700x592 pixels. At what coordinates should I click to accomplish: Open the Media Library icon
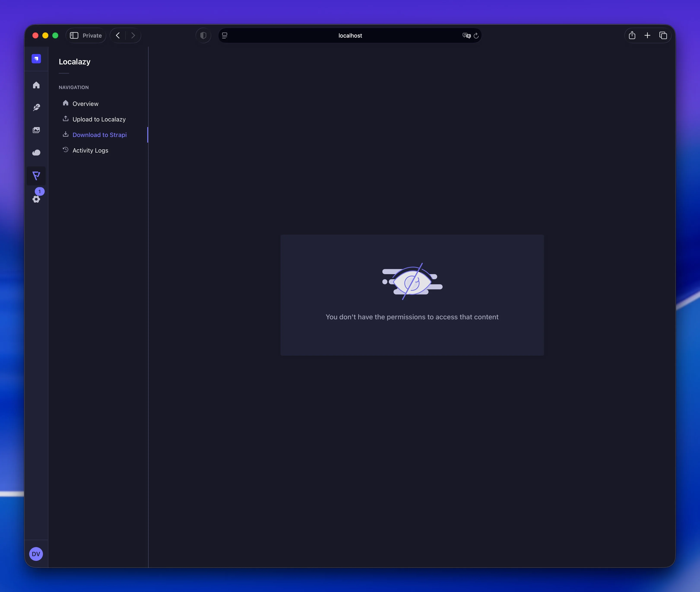tap(36, 130)
